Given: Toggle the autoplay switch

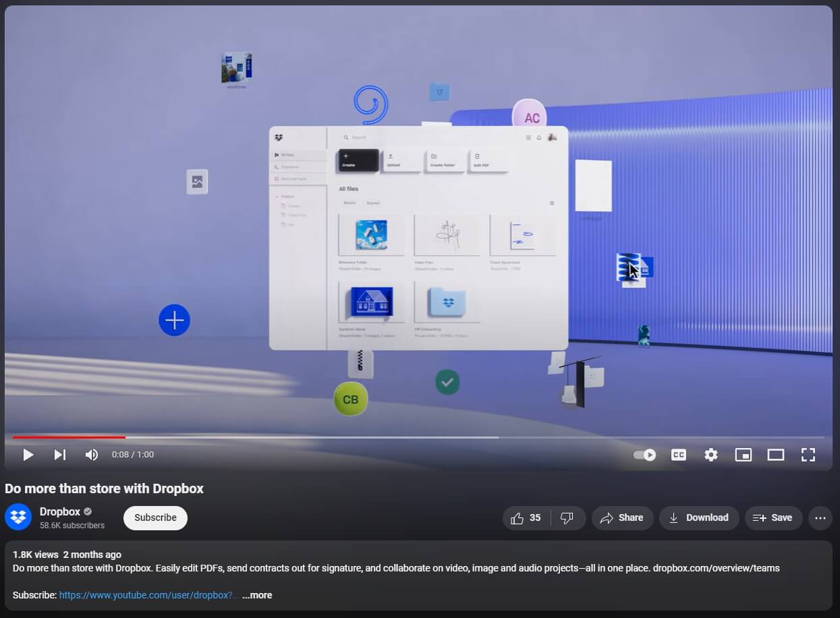Looking at the screenshot, I should tap(644, 455).
